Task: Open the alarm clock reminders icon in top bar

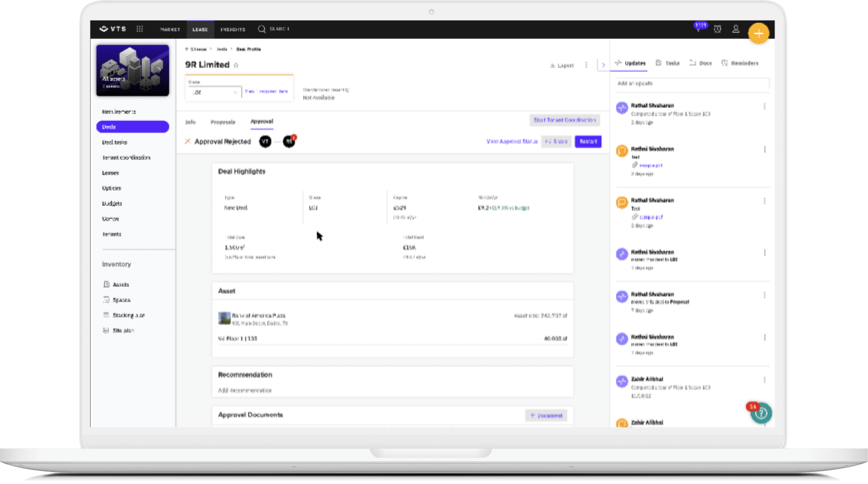Action: [x=718, y=29]
